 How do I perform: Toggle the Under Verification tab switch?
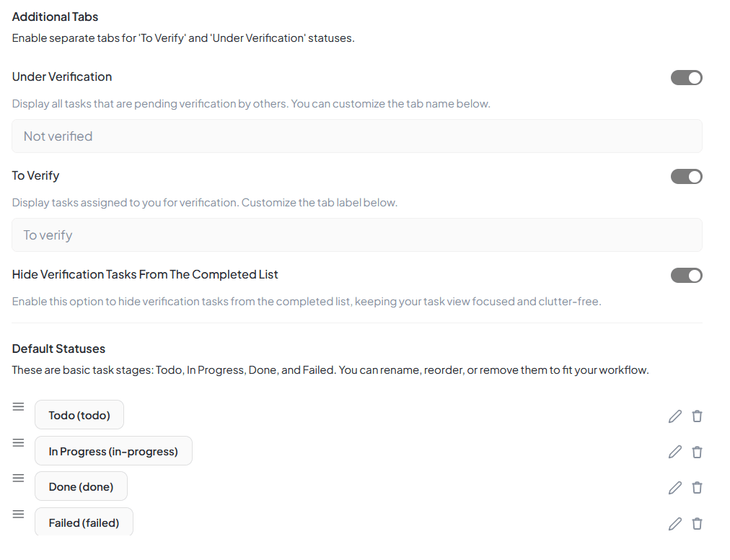point(687,78)
